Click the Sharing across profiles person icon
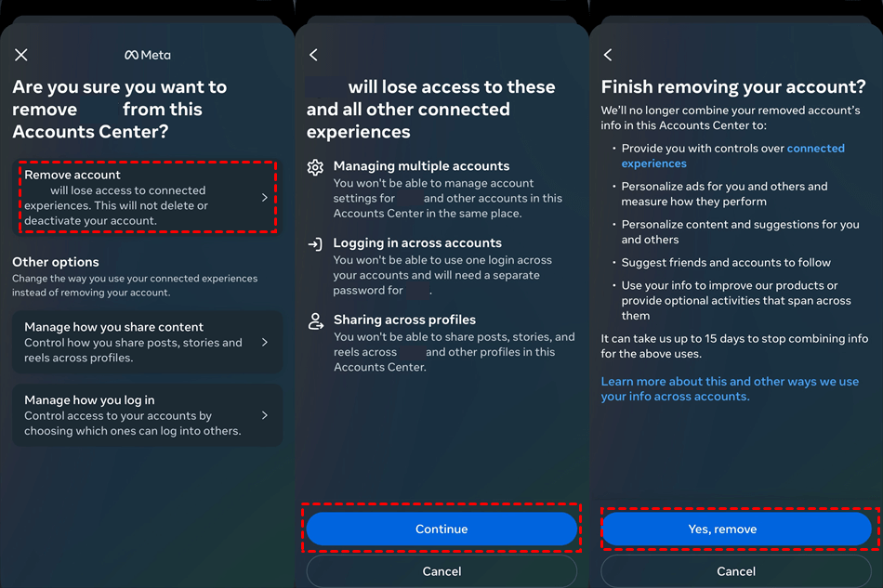The image size is (883, 588). [x=315, y=321]
